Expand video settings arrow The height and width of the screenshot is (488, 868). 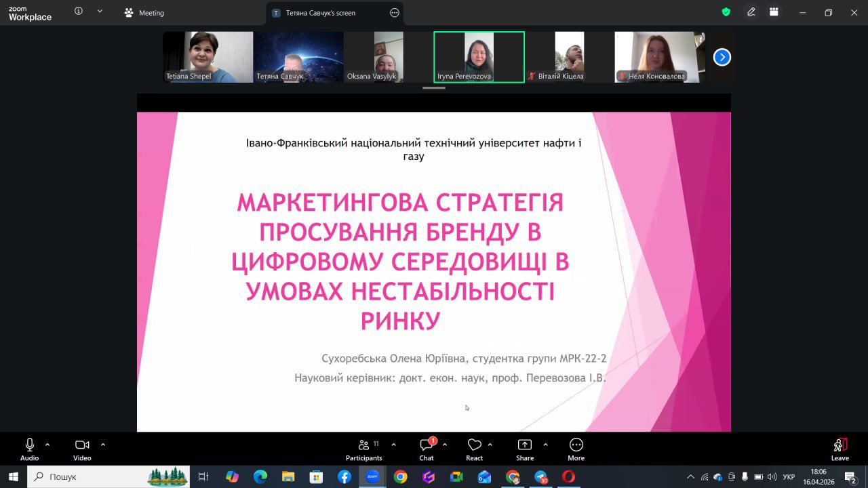103,445
